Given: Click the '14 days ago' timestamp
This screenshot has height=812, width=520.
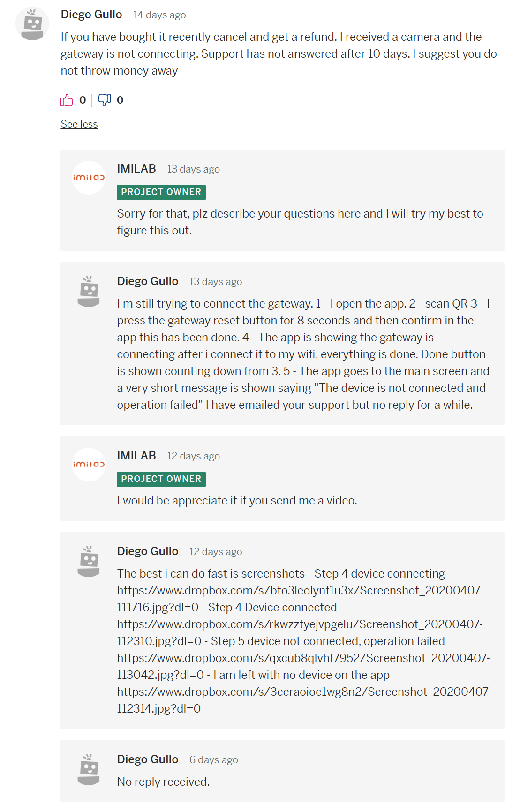Looking at the screenshot, I should (159, 15).
